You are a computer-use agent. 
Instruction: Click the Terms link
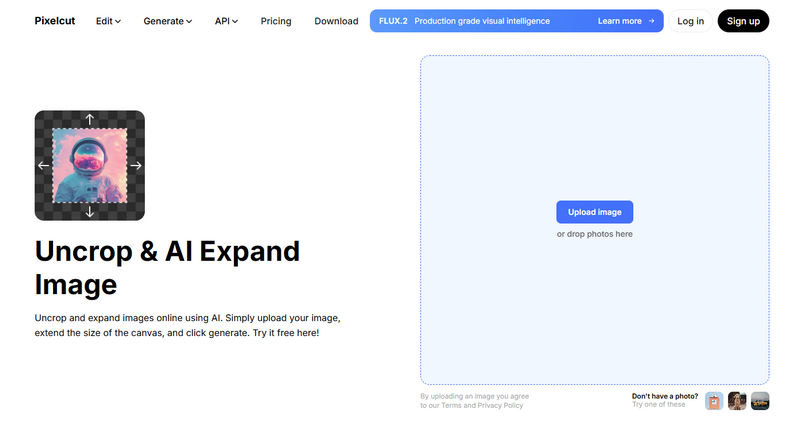(451, 405)
